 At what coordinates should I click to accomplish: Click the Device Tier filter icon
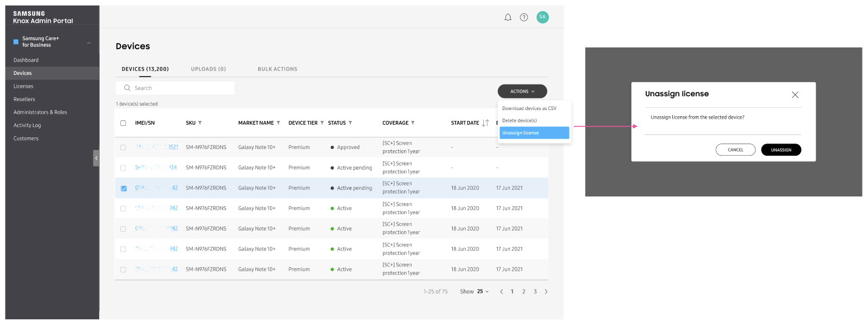pos(322,123)
